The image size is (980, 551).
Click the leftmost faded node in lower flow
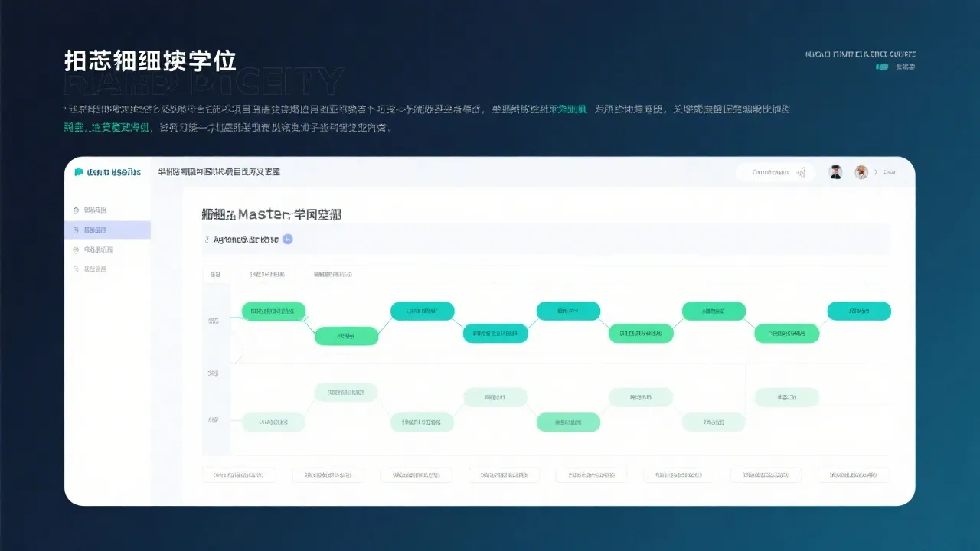point(273,422)
